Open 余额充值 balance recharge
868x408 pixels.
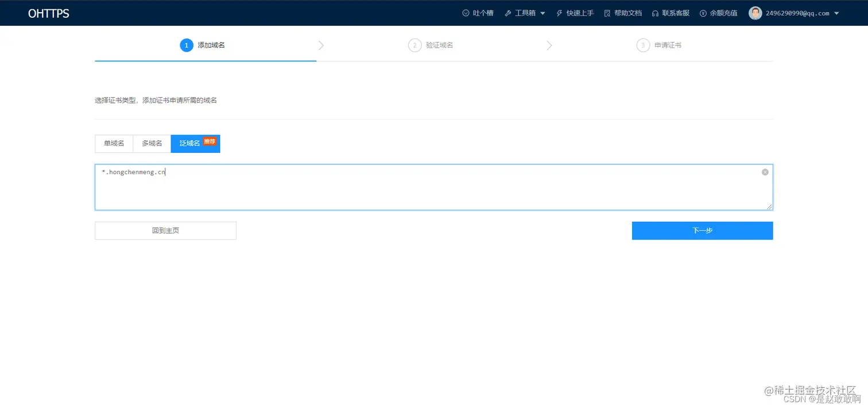coord(723,13)
